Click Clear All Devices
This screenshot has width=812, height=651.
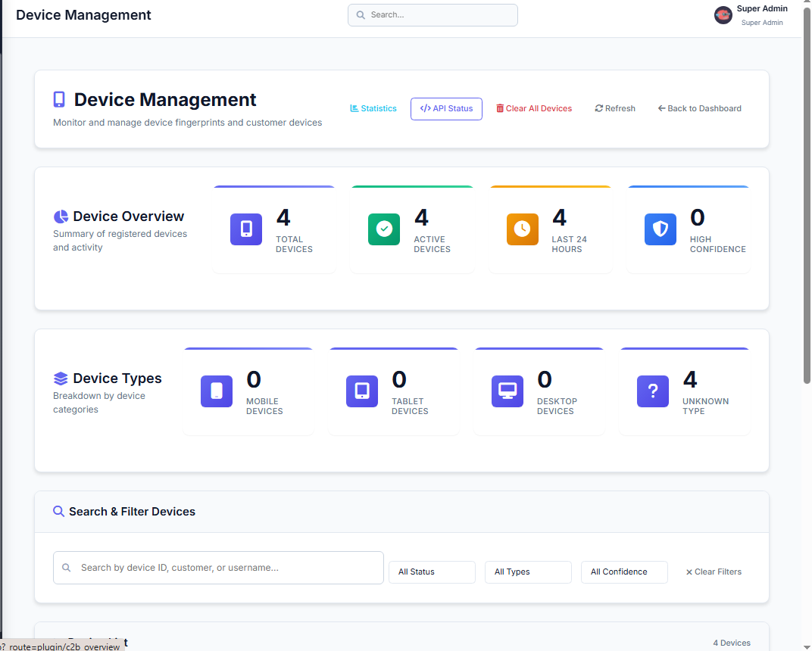coord(534,109)
